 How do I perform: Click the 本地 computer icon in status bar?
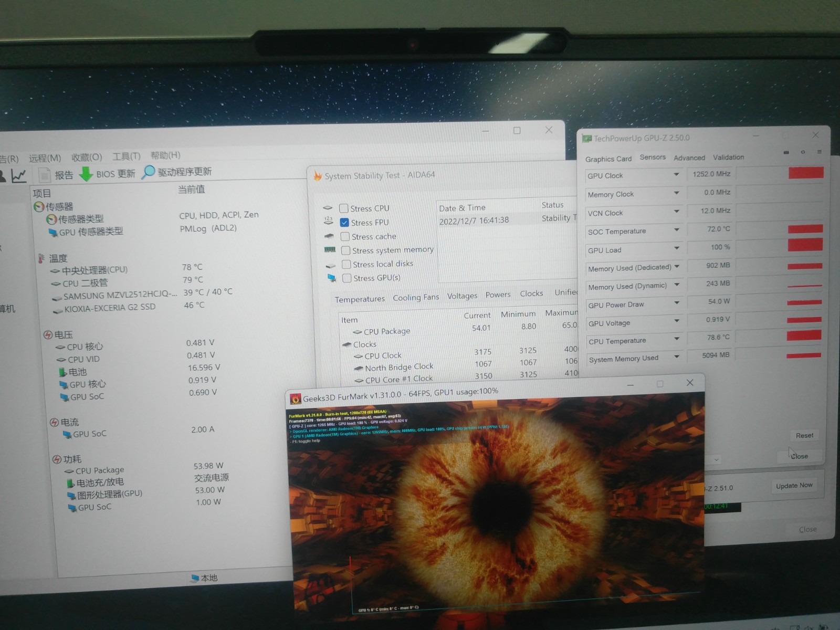click(x=195, y=578)
